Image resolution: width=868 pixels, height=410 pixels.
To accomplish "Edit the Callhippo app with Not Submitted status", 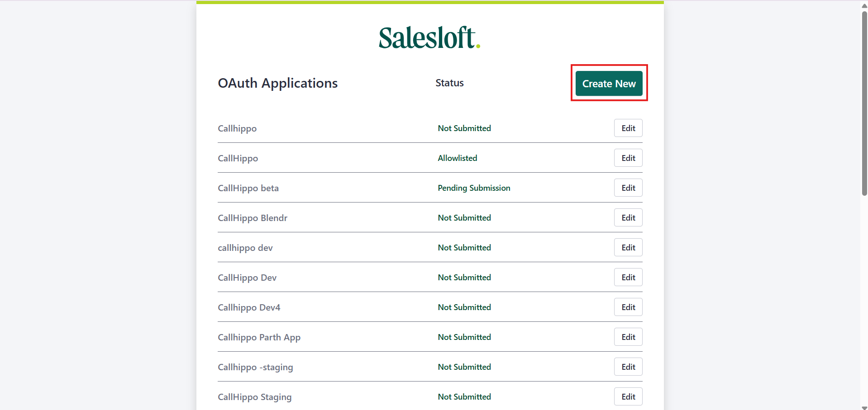I will [628, 128].
